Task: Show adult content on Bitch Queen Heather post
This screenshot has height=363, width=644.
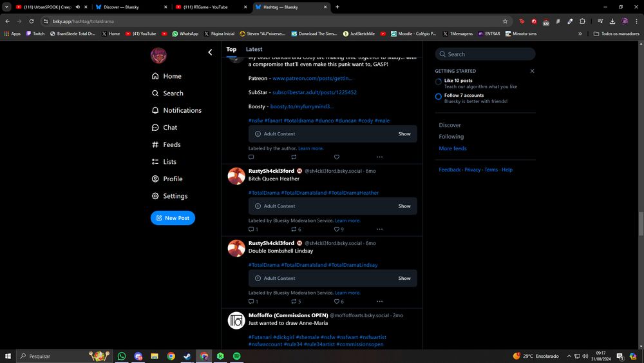Action: tap(404, 206)
